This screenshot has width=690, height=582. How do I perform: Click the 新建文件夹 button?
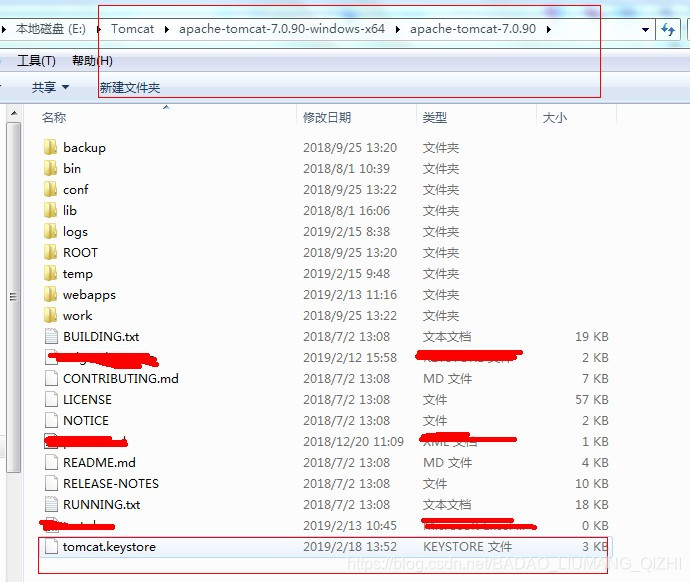click(x=130, y=88)
